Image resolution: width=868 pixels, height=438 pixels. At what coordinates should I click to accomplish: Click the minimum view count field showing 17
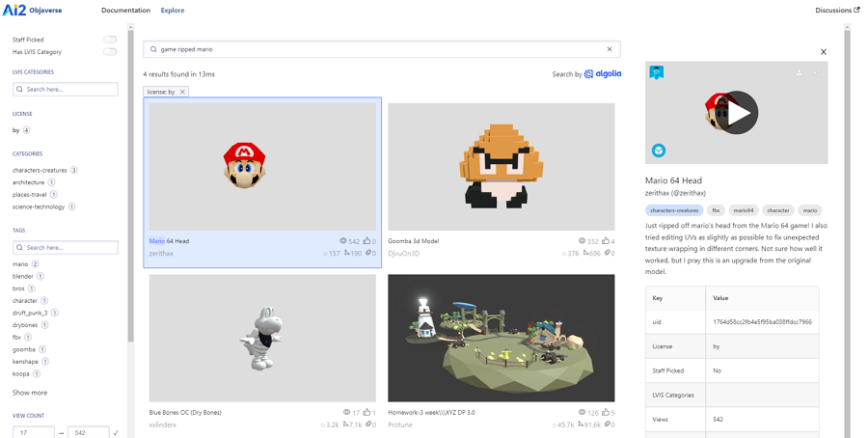33,432
